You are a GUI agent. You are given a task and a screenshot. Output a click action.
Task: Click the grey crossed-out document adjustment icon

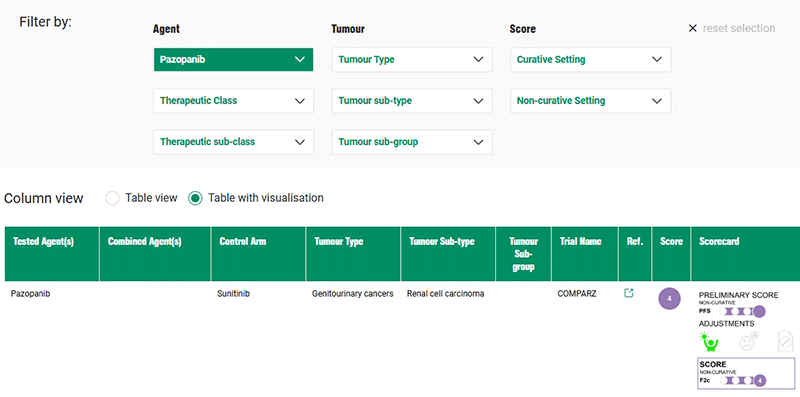click(786, 341)
